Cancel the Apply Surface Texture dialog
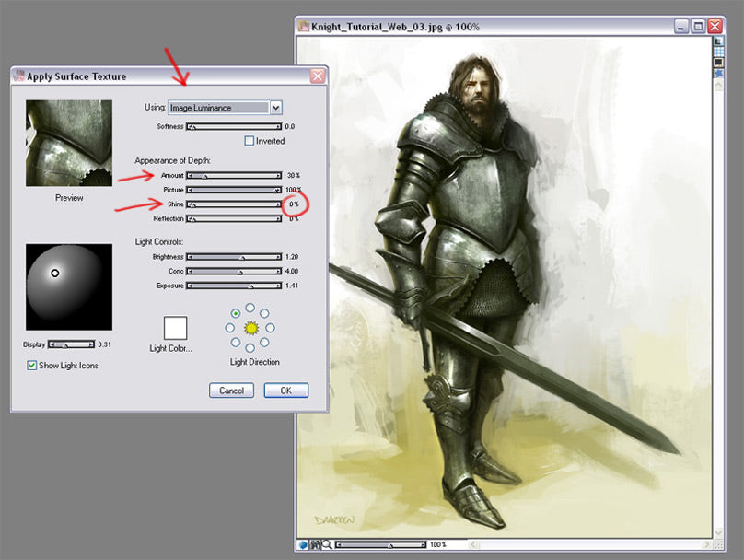Viewport: 744px width, 560px height. coord(230,390)
